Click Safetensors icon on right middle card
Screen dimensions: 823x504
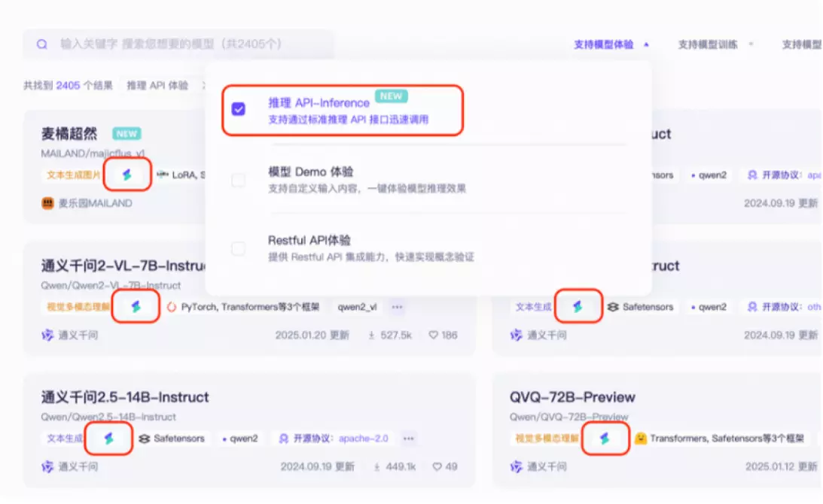613,307
